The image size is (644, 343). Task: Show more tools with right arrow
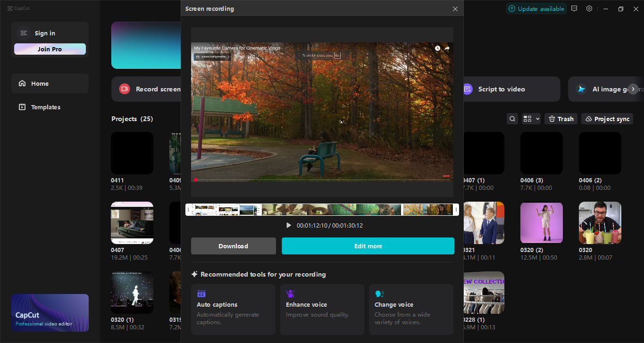pyautogui.click(x=633, y=89)
